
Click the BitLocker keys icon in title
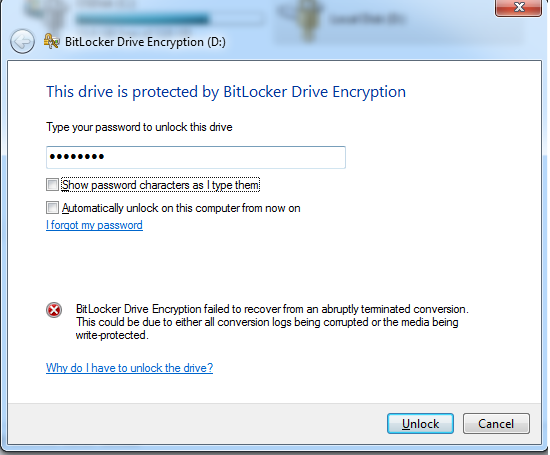pyautogui.click(x=52, y=41)
